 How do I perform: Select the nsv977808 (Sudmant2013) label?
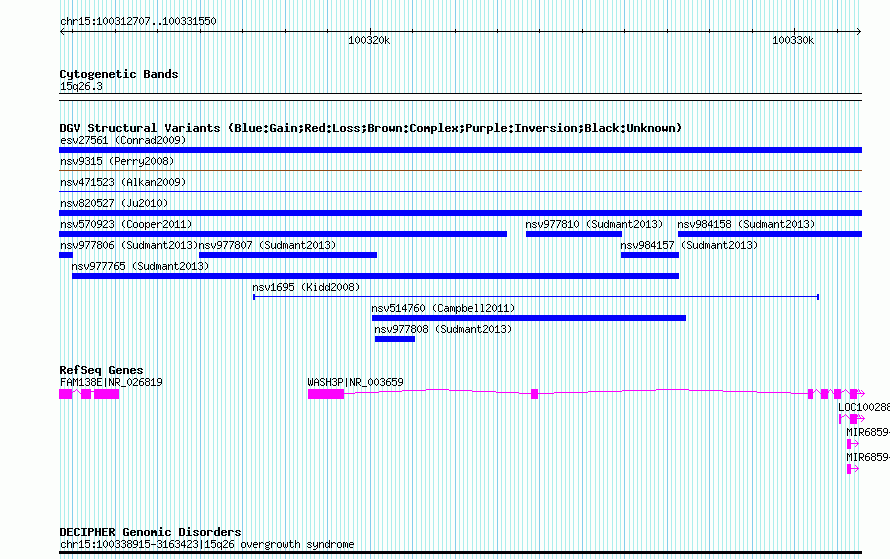click(x=443, y=329)
